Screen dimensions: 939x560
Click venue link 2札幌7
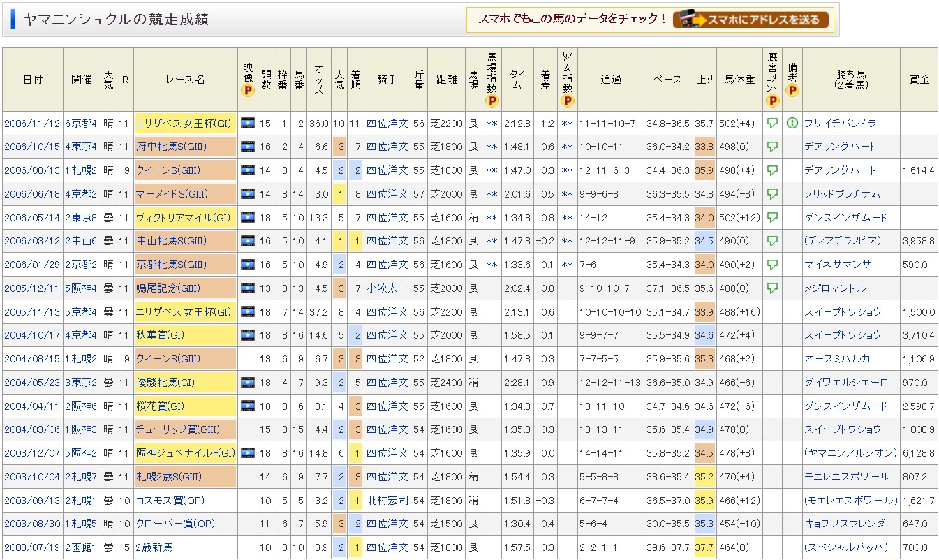pos(82,476)
